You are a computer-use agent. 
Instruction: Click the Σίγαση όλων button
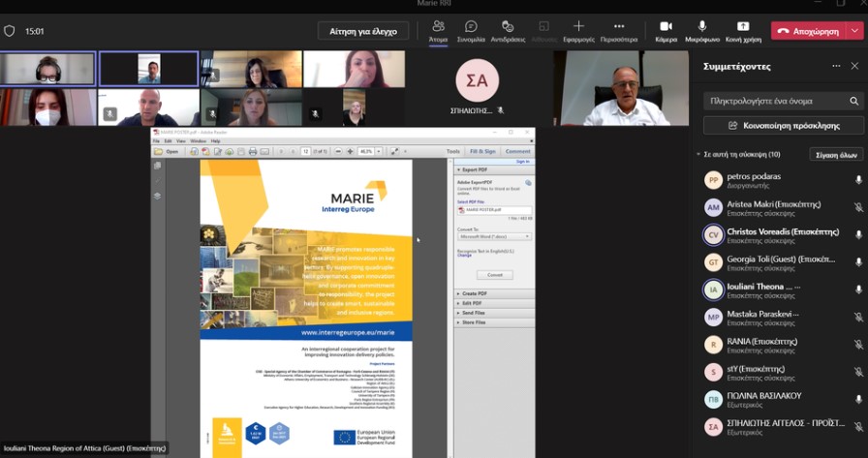point(836,155)
